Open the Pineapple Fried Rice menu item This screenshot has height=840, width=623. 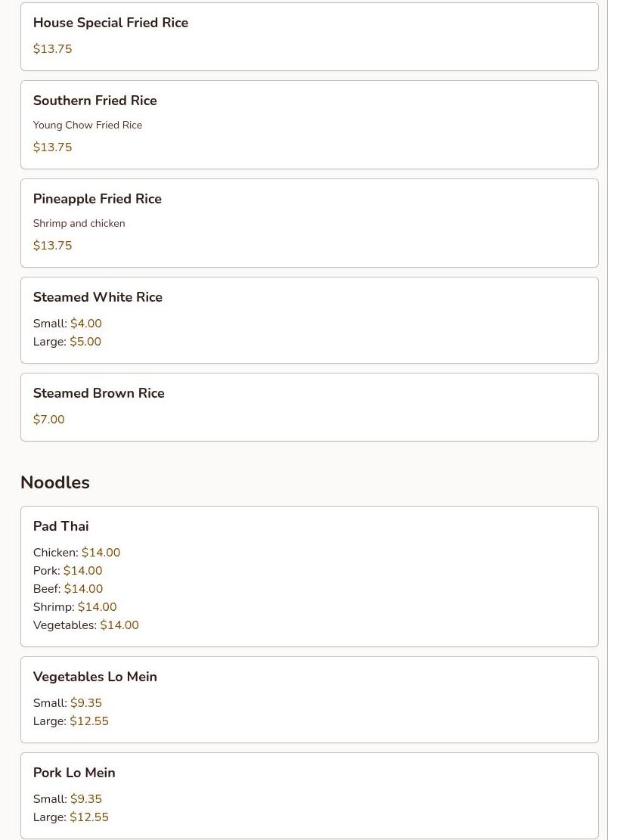[97, 199]
